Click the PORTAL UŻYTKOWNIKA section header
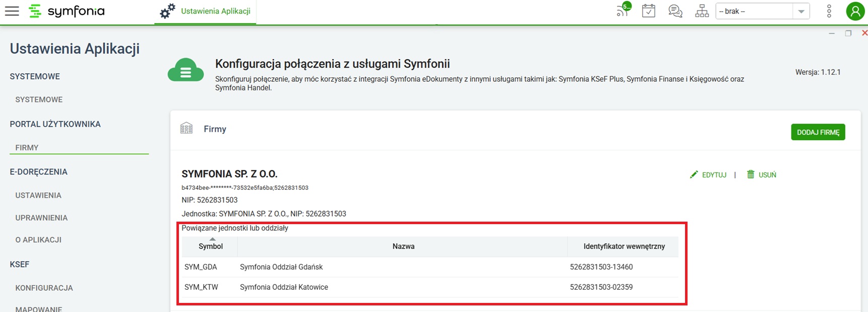Image resolution: width=868 pixels, height=312 pixels. coord(55,124)
